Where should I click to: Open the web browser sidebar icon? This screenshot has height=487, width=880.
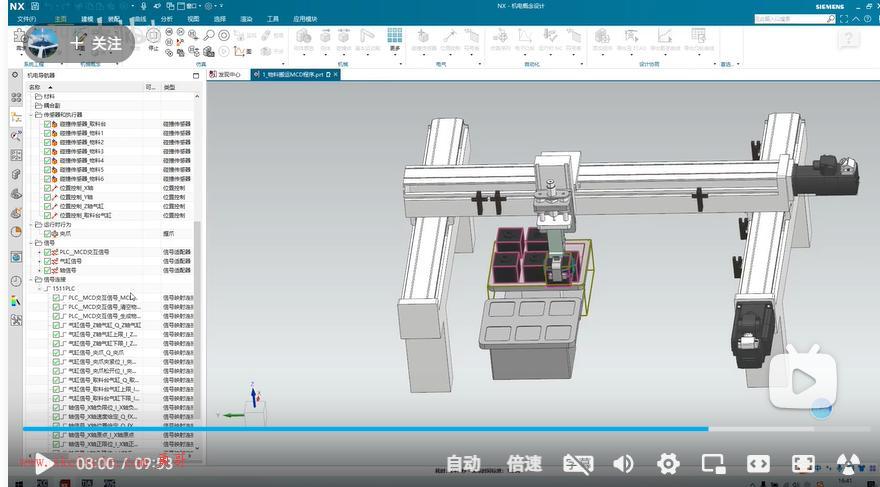coord(16,257)
